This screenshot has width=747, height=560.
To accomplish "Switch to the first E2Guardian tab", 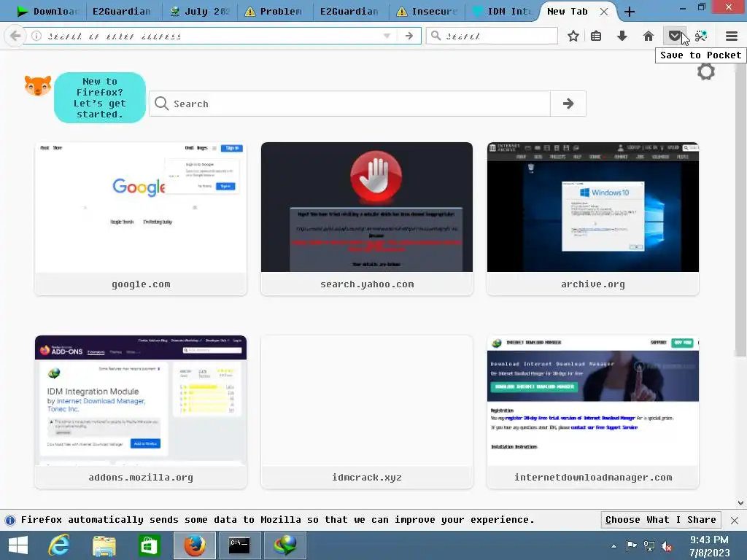I will 122,12.
